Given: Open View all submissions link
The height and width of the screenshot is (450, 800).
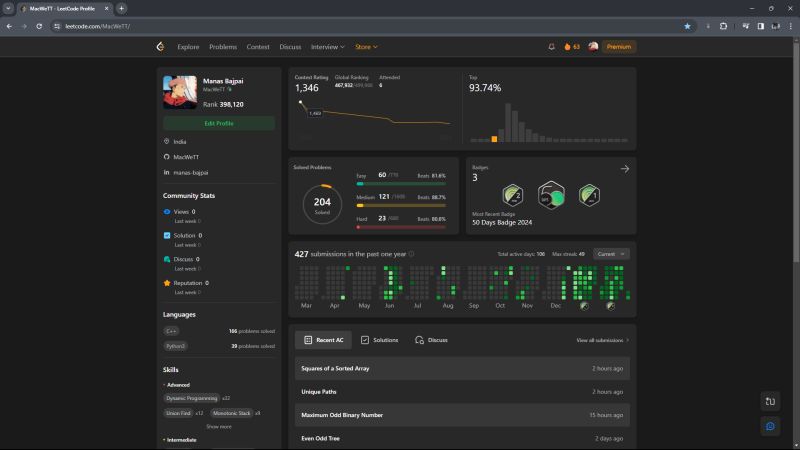Looking at the screenshot, I should 603,340.
